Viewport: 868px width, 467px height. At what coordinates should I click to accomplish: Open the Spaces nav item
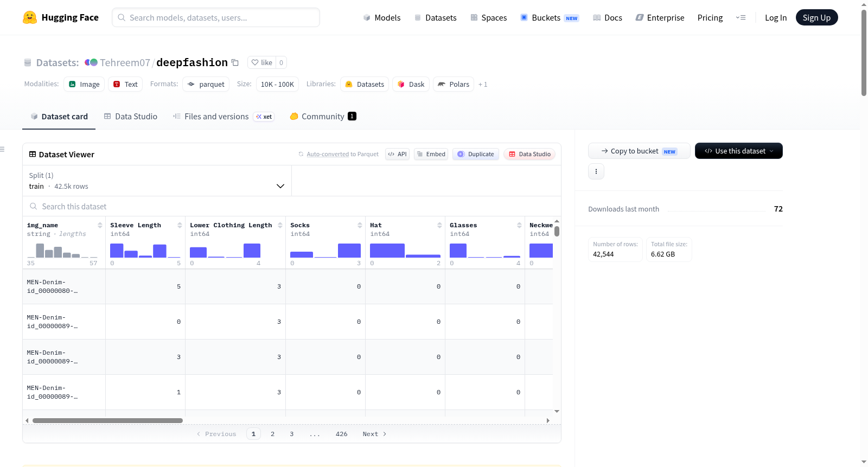488,17
